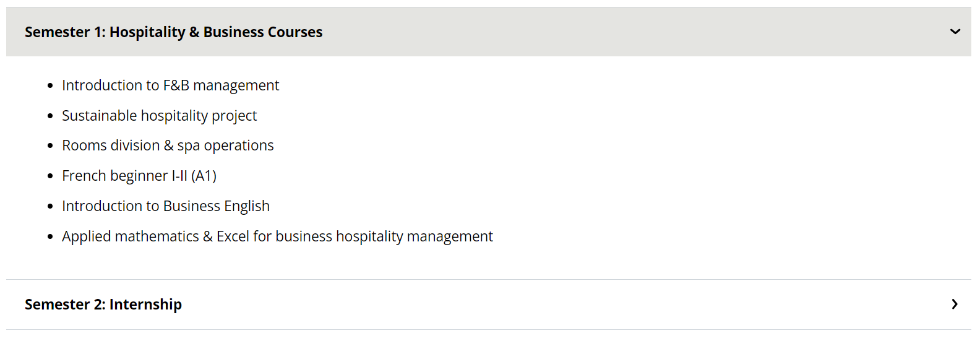Image resolution: width=980 pixels, height=346 pixels.
Task: Click the bullet before French beginner I-II
Action: [x=50, y=176]
